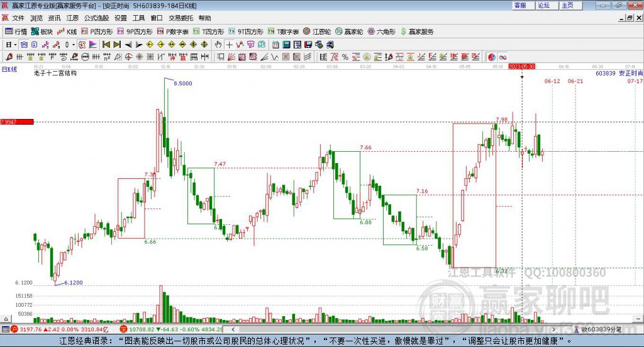Viewport: 644px width, 347px height.
Task: Open the P四方形 tool
Action: click(x=97, y=31)
